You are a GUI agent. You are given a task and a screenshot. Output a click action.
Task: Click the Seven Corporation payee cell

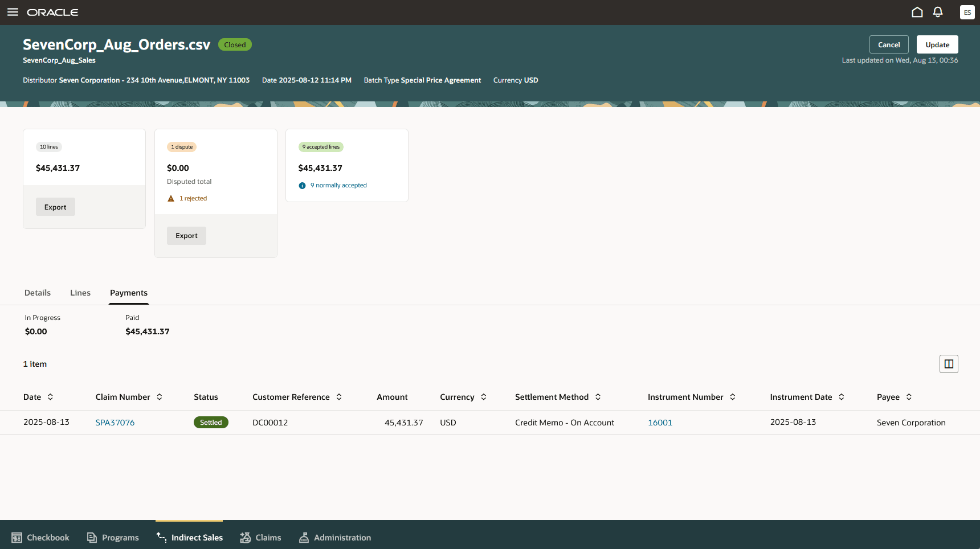911,423
